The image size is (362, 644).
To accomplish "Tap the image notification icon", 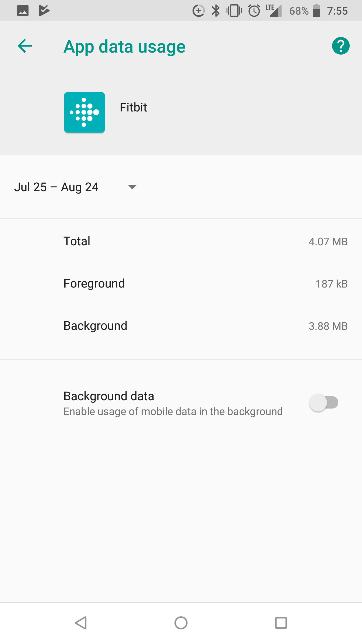I will point(23,11).
